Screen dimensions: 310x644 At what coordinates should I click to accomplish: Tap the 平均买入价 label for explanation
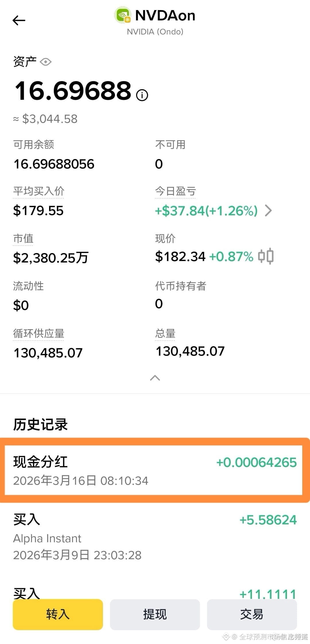pos(39,191)
